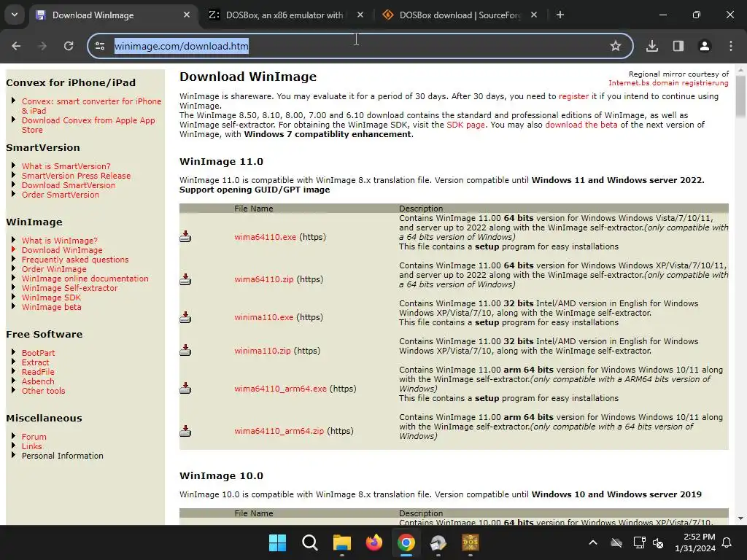Open File Explorer from the taskbar
Screen dimensions: 747x560
point(342,542)
